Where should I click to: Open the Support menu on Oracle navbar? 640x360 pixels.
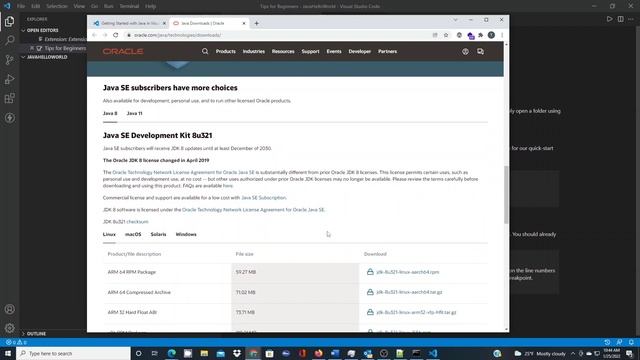[310, 51]
